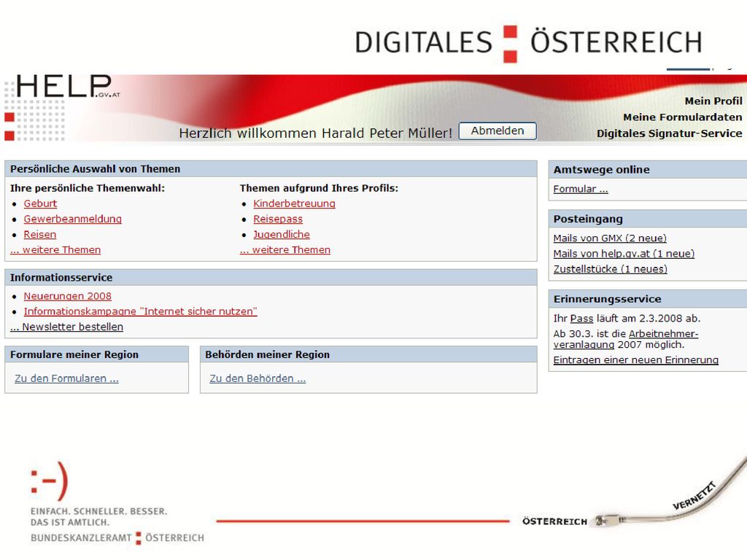This screenshot has width=747, height=560.
Task: Open Mails von help.gv.at (1 neue)
Action: (624, 254)
